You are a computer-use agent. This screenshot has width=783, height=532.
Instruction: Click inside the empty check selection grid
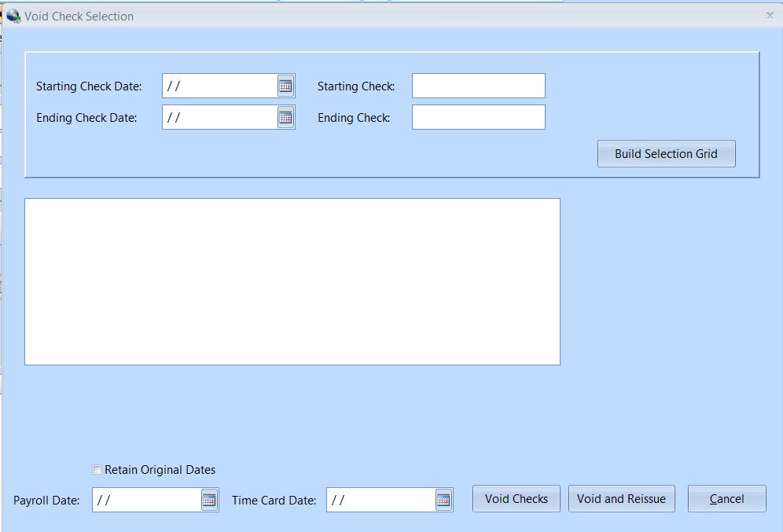pos(292,281)
